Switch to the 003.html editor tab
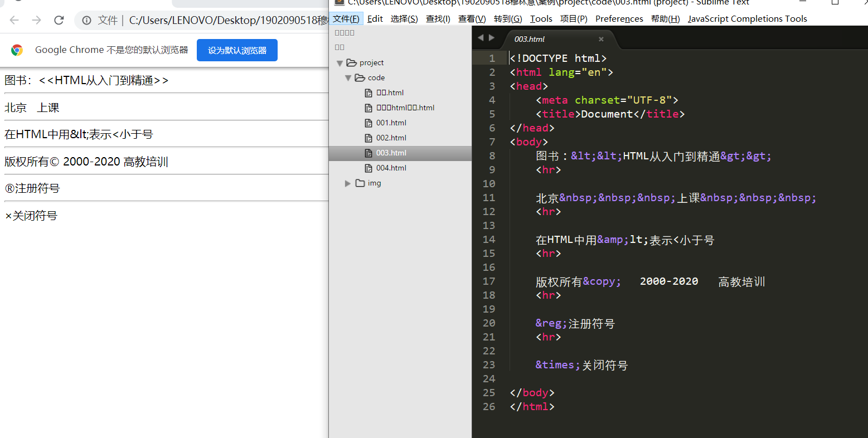The width and height of the screenshot is (868, 438). click(x=530, y=39)
